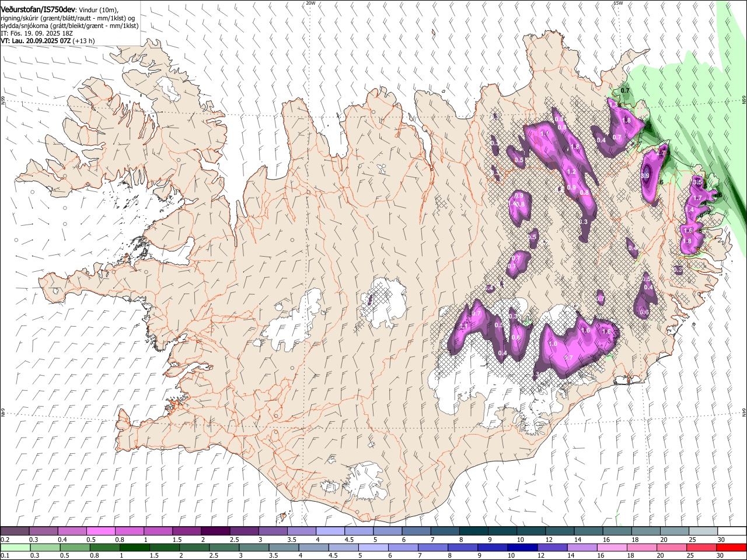Click the '1.0' precipitation value on map
747x560 pixels.
[553, 344]
